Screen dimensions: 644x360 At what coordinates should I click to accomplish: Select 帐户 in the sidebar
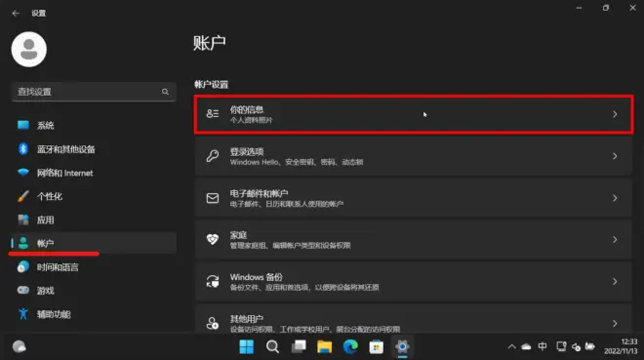(x=95, y=243)
